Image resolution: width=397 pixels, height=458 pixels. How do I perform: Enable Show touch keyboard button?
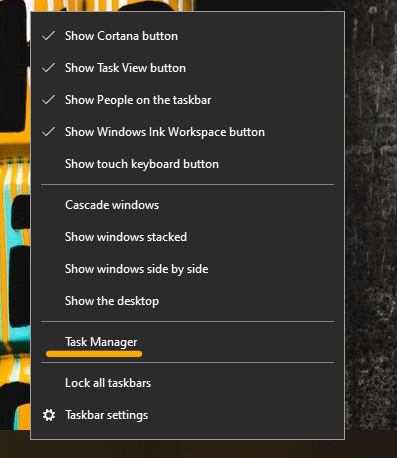click(x=187, y=164)
